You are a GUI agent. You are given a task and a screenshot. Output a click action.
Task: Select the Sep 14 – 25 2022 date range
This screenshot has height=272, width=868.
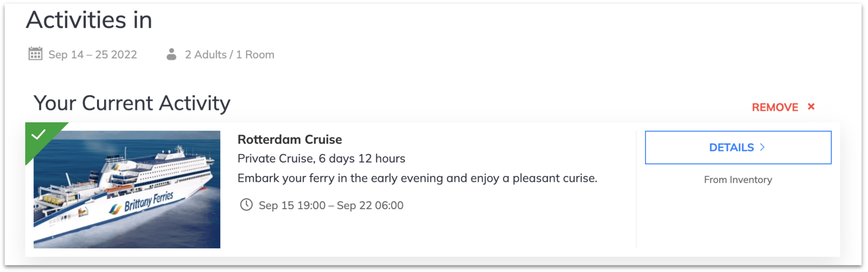point(93,55)
